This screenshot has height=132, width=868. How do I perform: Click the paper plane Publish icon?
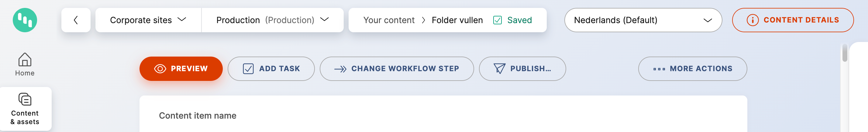[x=499, y=68]
